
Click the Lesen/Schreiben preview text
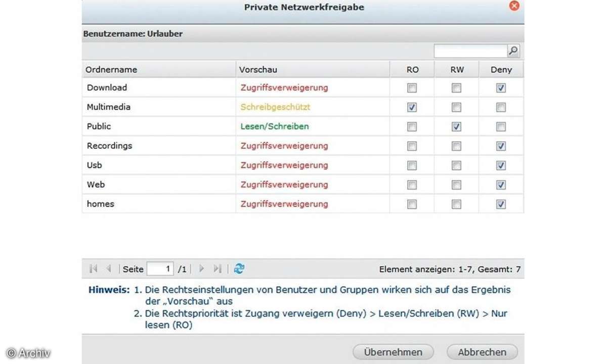(x=275, y=126)
